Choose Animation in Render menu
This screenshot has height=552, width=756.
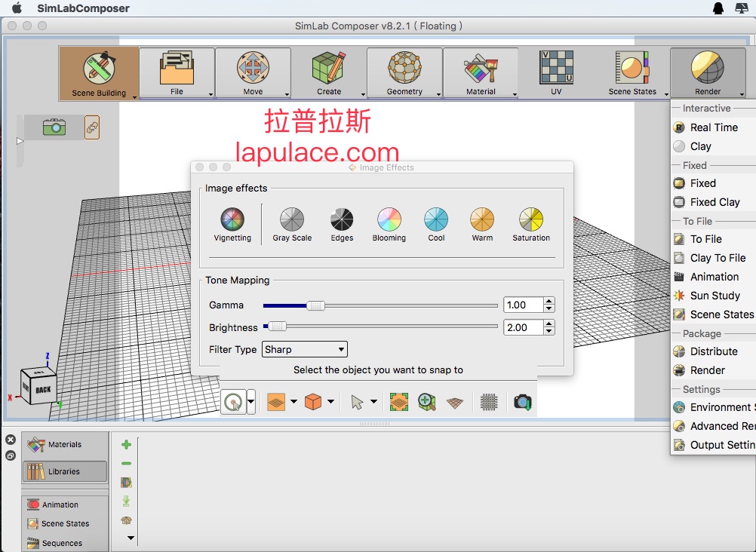coord(714,277)
